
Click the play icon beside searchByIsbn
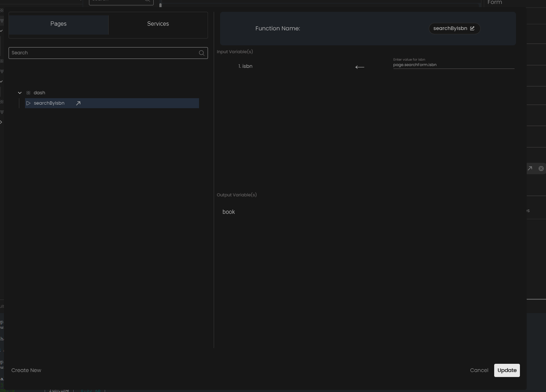click(28, 103)
